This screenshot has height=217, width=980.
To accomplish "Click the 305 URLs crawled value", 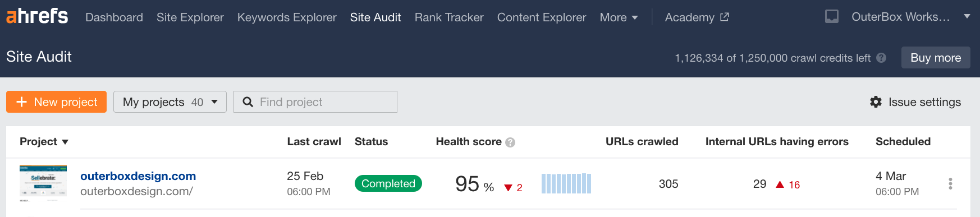I will 668,184.
